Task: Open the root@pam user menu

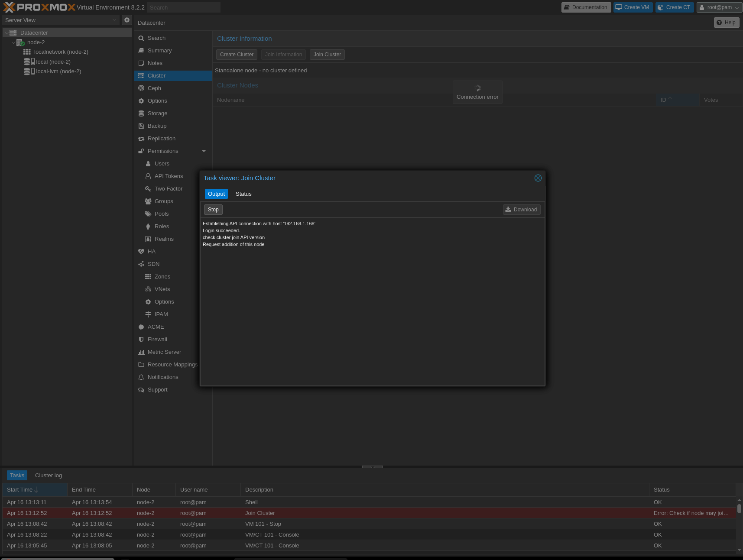Action: [x=719, y=7]
